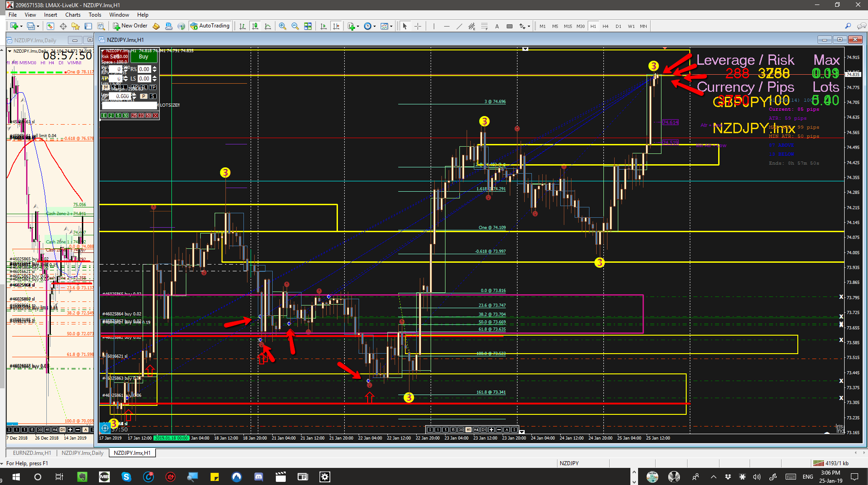Zoom out on the chart
This screenshot has height=485, width=868.
pyautogui.click(x=295, y=26)
